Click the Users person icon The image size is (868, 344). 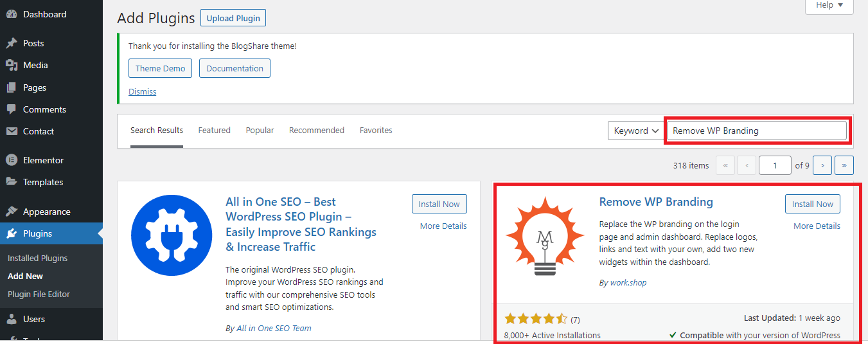12,319
